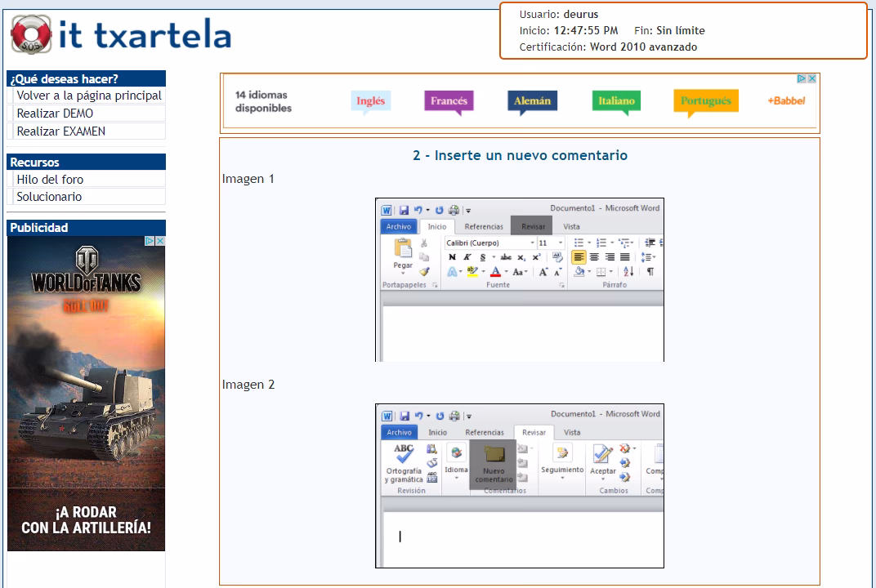Viewport: 876px width, 588px height.
Task: Click the red font color A in Imagen 1
Action: coord(495,272)
